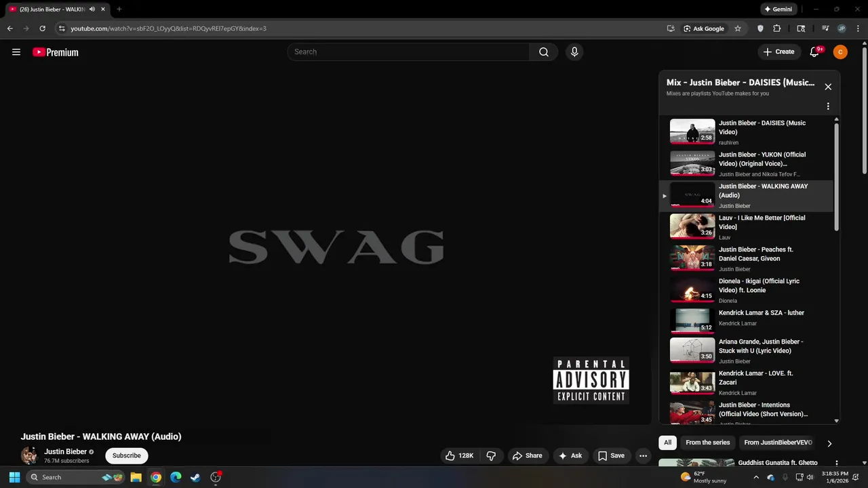The image size is (868, 488).
Task: Like the video with thumbs up
Action: [x=459, y=455]
